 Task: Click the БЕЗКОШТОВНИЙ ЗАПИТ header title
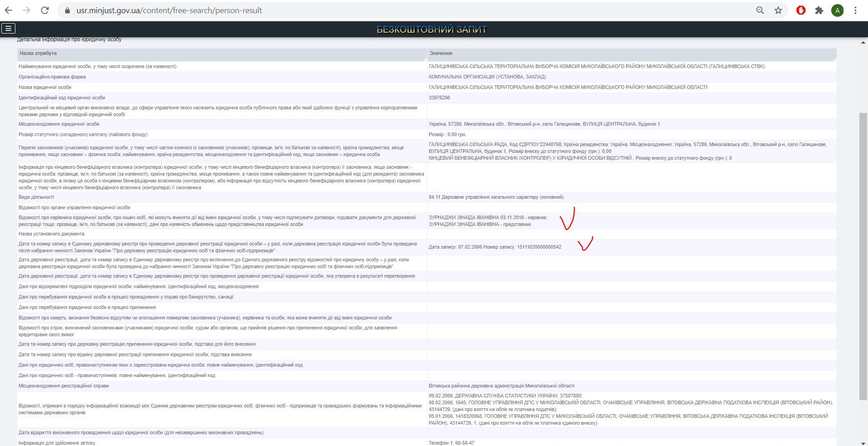(x=432, y=29)
